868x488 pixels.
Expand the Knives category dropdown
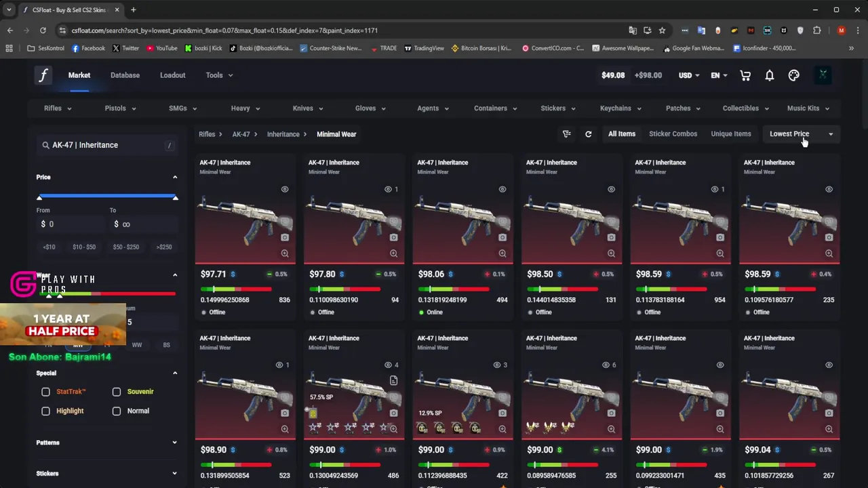[x=308, y=108]
